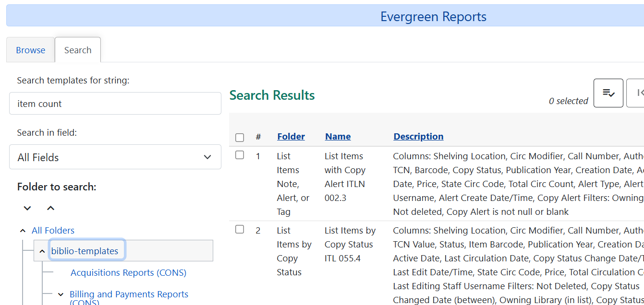Screen dimensions: 644x305
Task: Expand Billing and Payments Reports (CONS)
Action: point(60,294)
